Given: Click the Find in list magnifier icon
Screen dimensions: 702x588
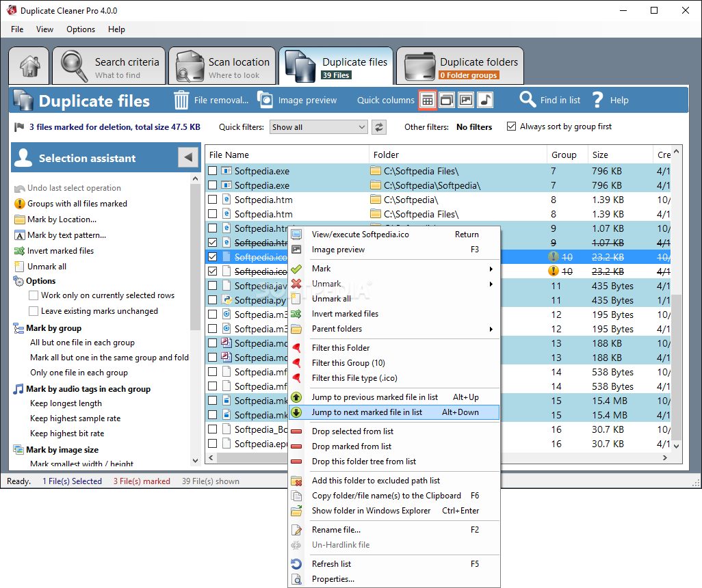Looking at the screenshot, I should point(528,99).
